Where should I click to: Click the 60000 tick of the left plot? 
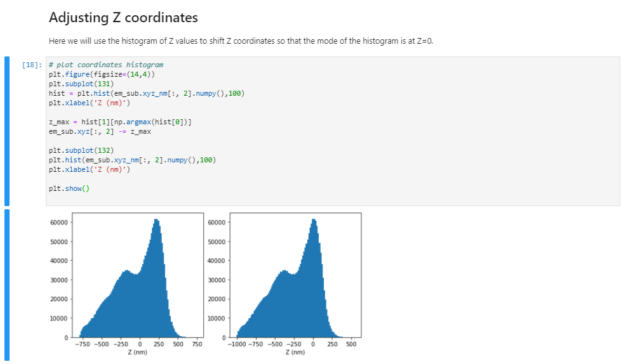(x=59, y=223)
